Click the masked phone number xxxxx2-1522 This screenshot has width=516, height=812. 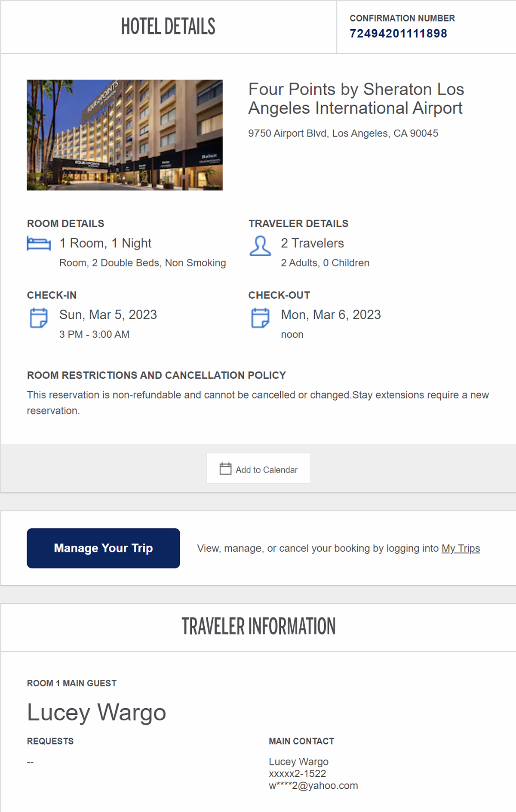click(x=298, y=774)
